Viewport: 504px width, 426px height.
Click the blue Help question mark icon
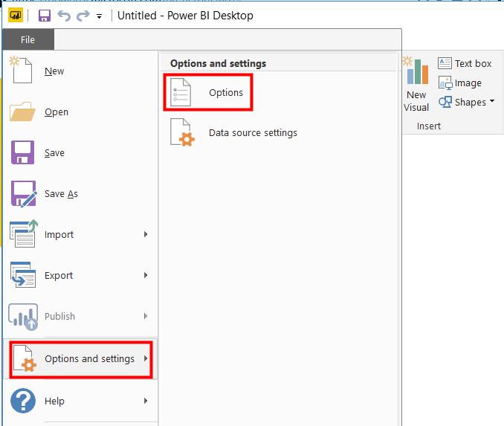point(23,401)
